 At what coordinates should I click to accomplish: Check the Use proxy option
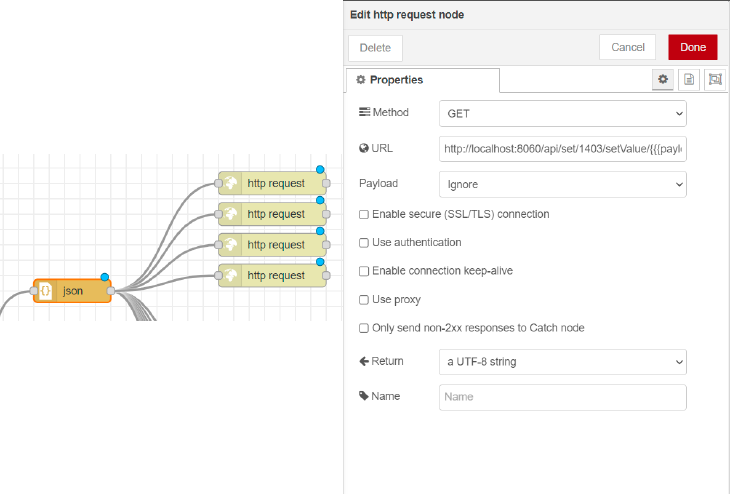pos(364,300)
